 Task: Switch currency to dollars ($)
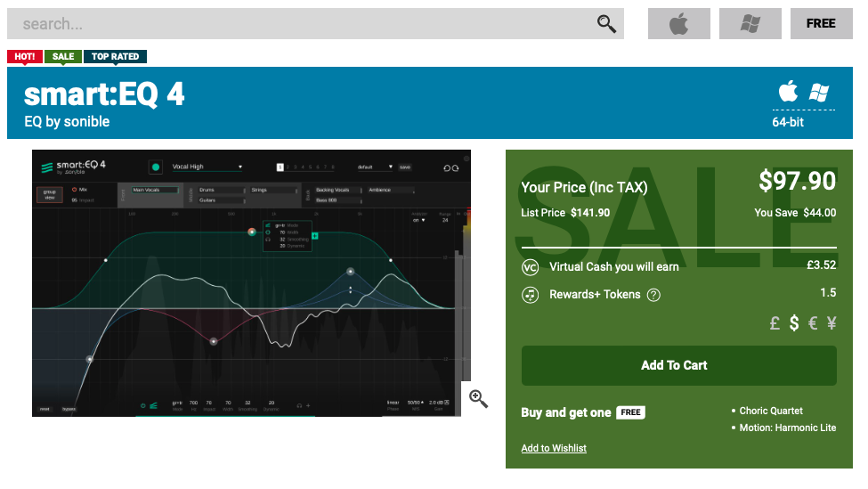794,322
